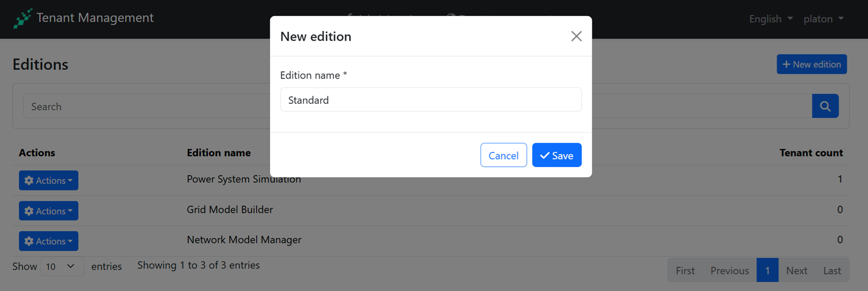Open the platon user menu
868x291 pixels.
[x=823, y=19]
